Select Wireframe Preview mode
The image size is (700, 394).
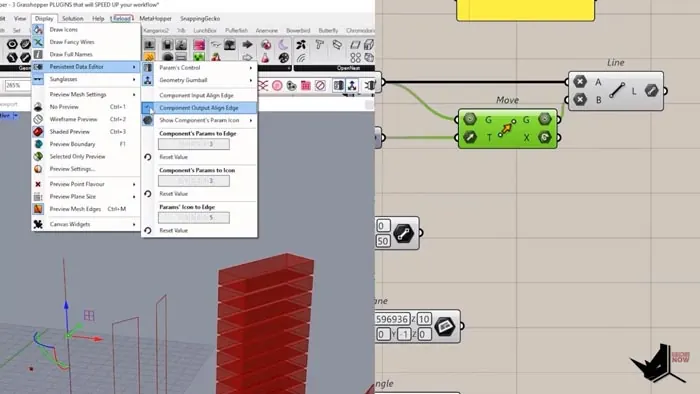[x=86, y=120]
